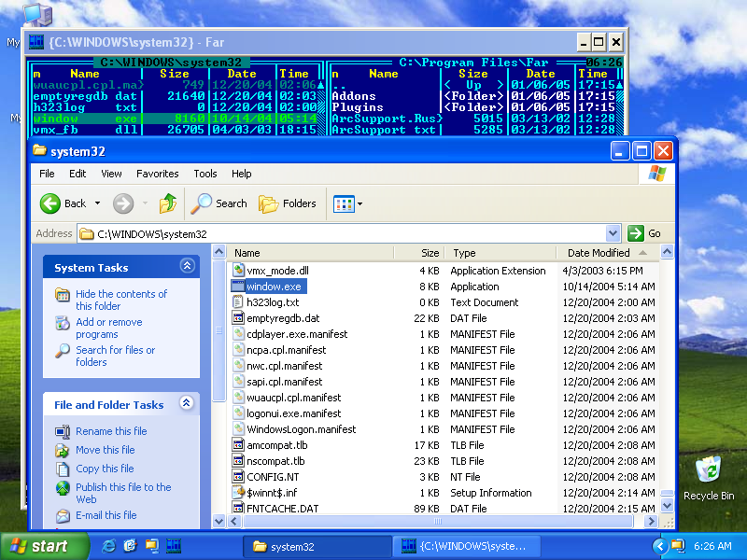Screen dimensions: 747x560
Task: Click Hide the contents of this folder
Action: pos(121,300)
